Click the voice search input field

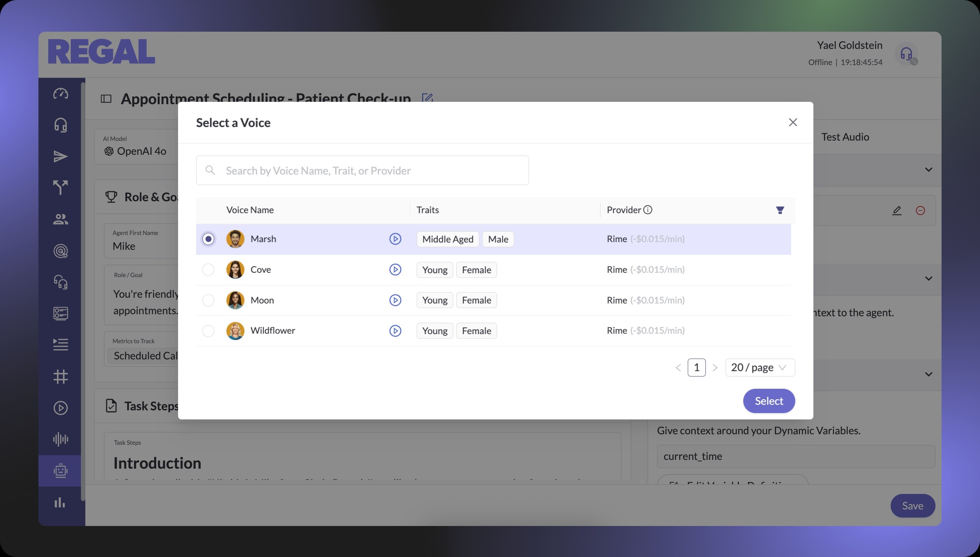pyautogui.click(x=362, y=170)
